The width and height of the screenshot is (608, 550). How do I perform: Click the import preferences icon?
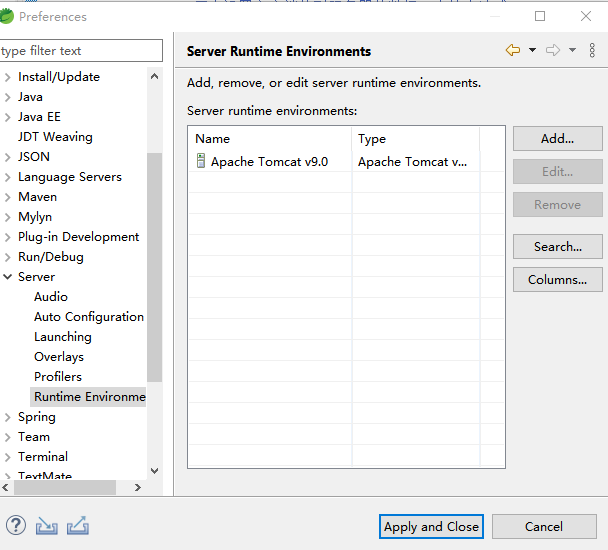tap(47, 526)
